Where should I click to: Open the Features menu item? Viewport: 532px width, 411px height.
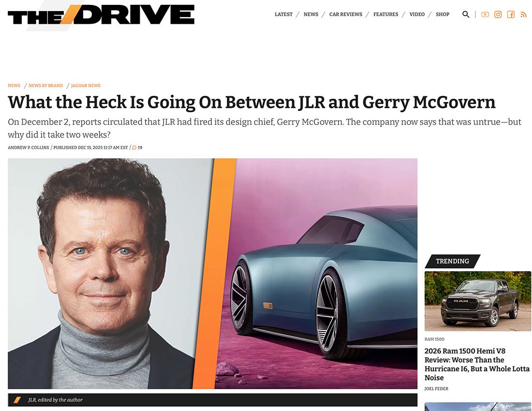click(386, 14)
